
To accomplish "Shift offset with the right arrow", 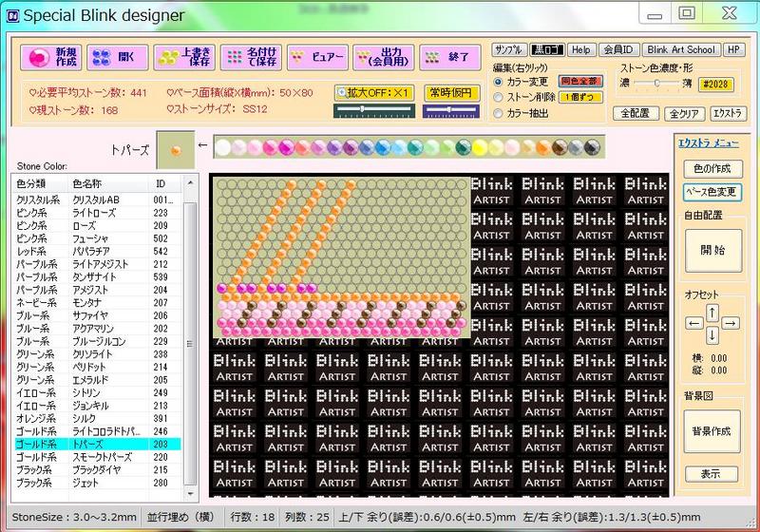I will pos(731,323).
